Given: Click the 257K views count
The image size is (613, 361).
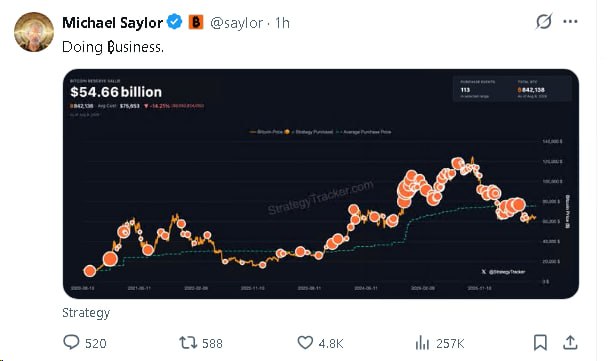Looking at the screenshot, I should click(x=450, y=343).
